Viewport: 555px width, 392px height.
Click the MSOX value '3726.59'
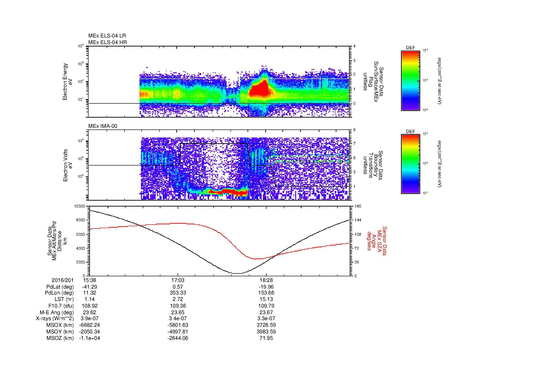click(266, 325)
